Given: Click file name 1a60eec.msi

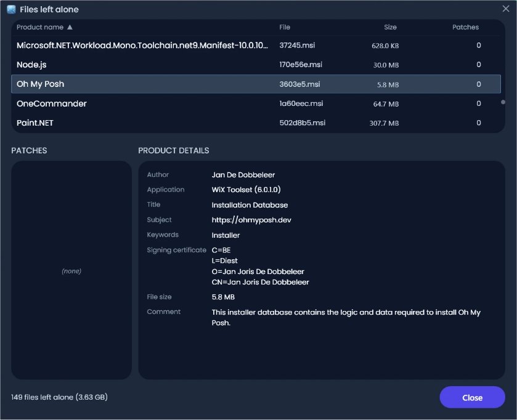Looking at the screenshot, I should pos(301,103).
